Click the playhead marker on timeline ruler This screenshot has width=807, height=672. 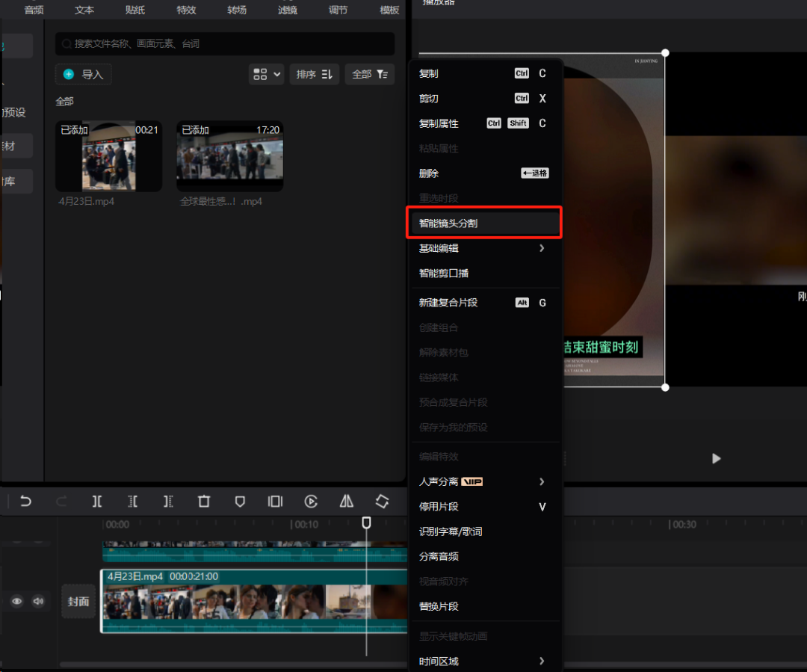pyautogui.click(x=366, y=523)
